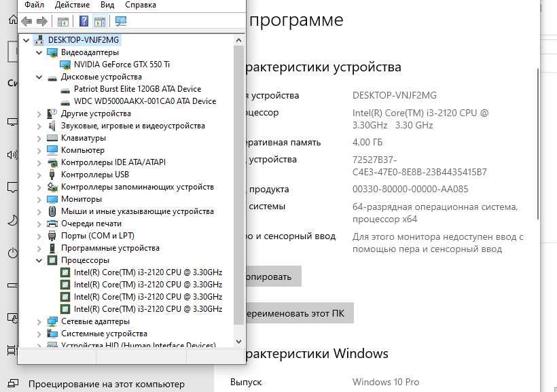
Task: Click the moon focus assist icon in sidebar
Action: 12,220
